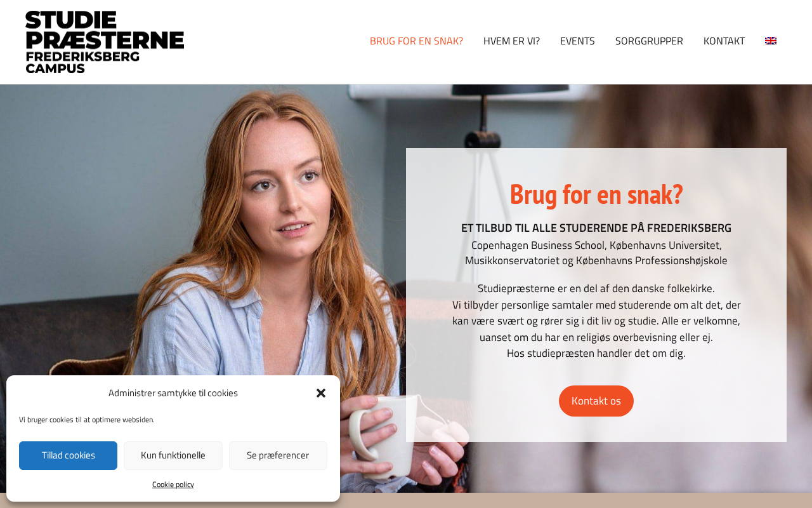Open the Sorggrupper menu item

tap(649, 41)
